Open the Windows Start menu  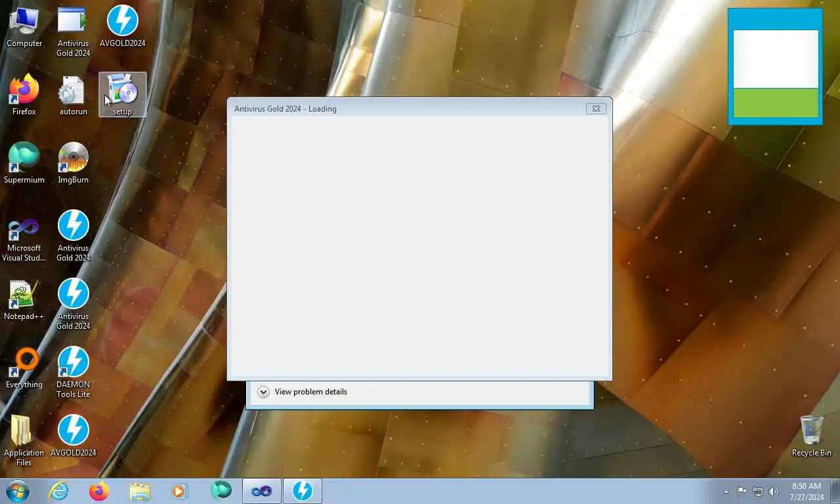click(18, 491)
